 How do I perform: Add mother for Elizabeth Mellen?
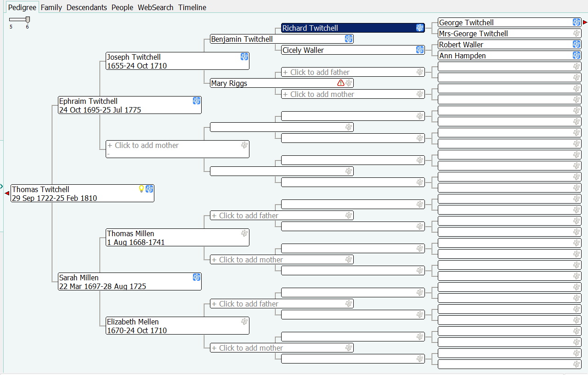coord(282,348)
